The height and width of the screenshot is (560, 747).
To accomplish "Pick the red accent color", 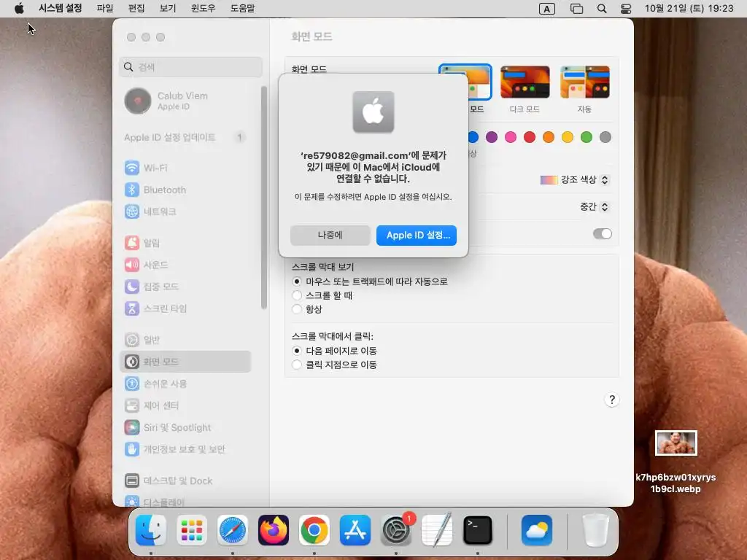I will coord(530,137).
